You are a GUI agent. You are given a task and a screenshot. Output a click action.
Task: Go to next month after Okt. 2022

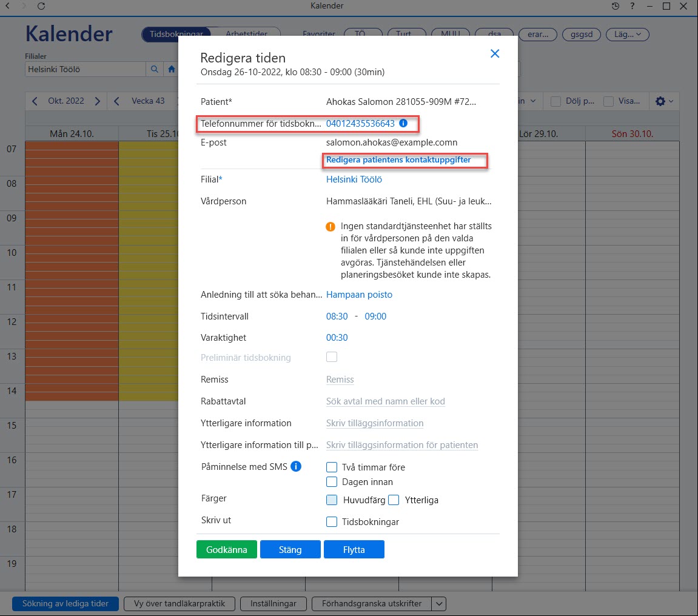98,101
